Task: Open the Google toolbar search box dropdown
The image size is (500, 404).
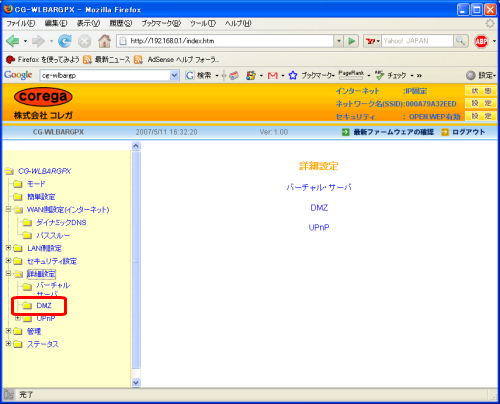Action: coord(174,76)
